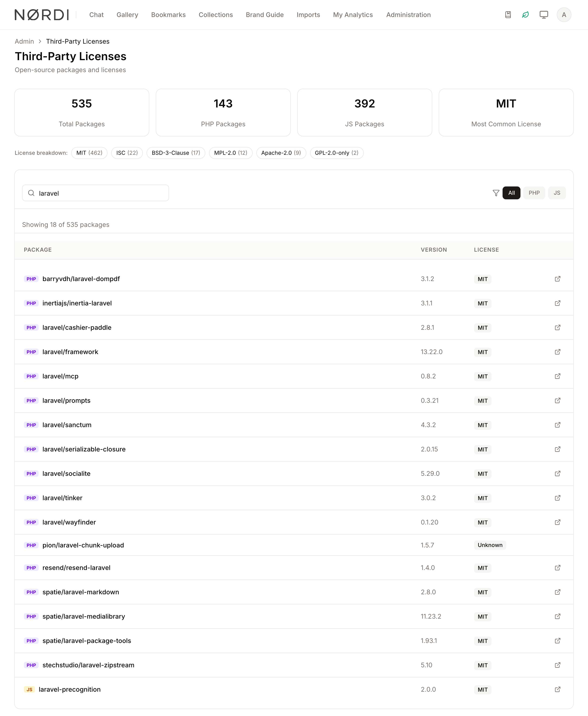Image resolution: width=588 pixels, height=716 pixels.
Task: Click the ISC (22) license chip
Action: coord(127,153)
